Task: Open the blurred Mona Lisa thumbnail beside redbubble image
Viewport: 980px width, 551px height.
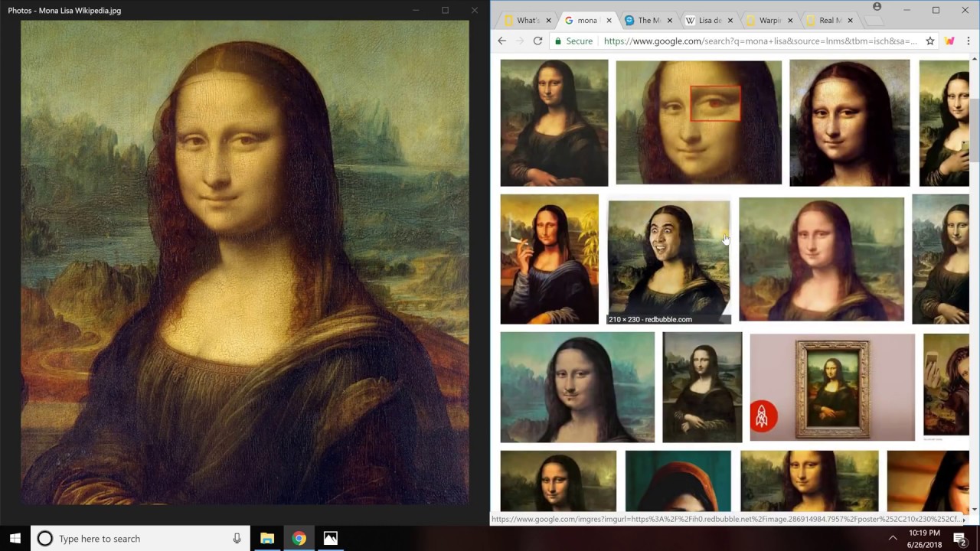Action: click(822, 259)
